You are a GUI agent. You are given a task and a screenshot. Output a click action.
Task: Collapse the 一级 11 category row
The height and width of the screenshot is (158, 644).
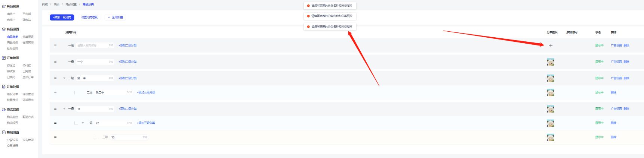[x=64, y=109]
